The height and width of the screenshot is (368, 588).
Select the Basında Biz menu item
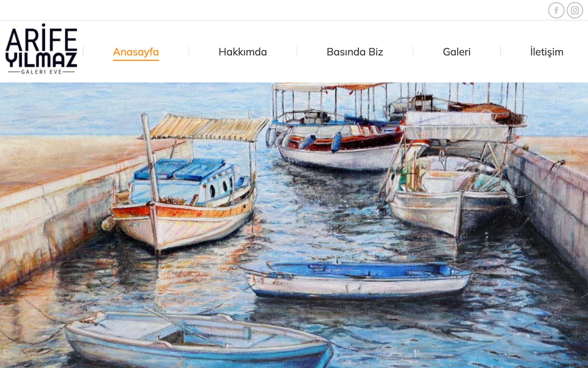click(355, 52)
